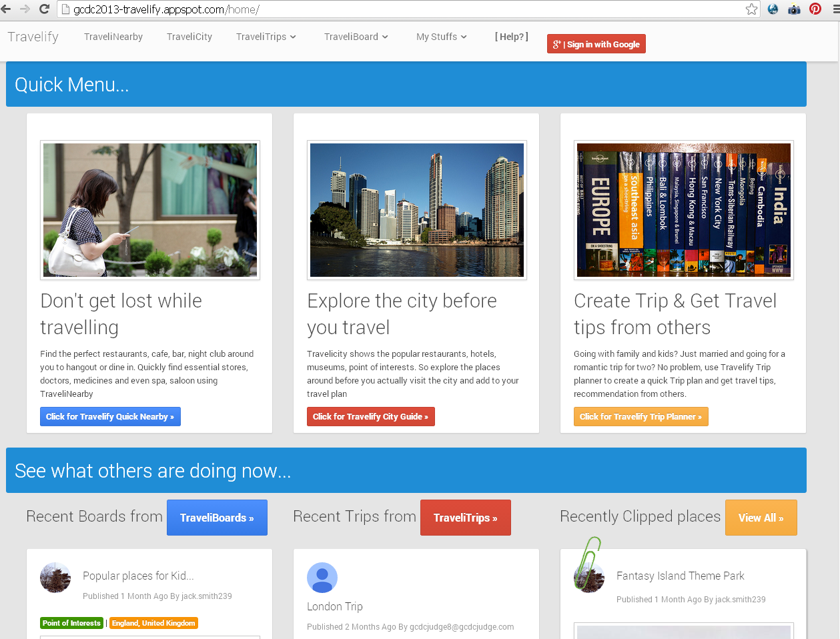The width and height of the screenshot is (840, 639).
Task: Open the Fantasy Island Theme Park clip
Action: [681, 576]
